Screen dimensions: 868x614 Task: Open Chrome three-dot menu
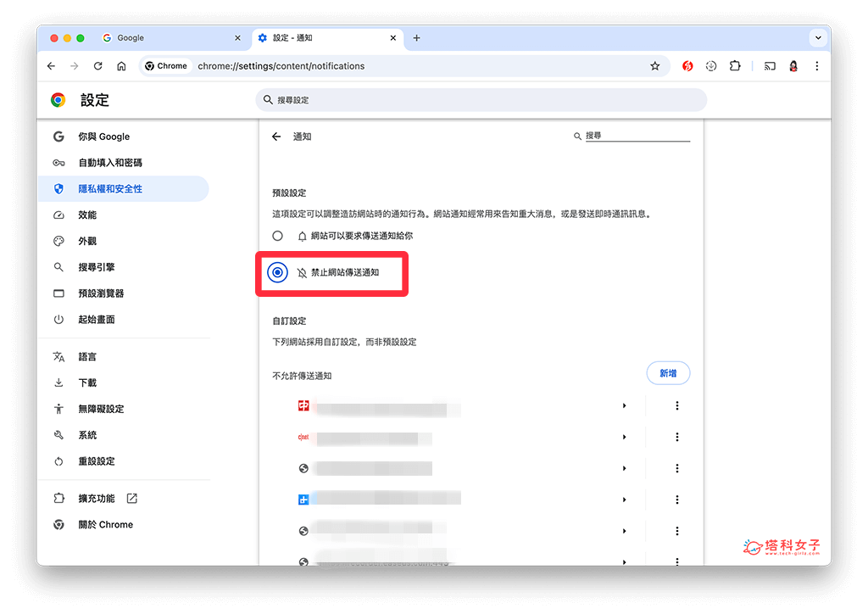[817, 66]
